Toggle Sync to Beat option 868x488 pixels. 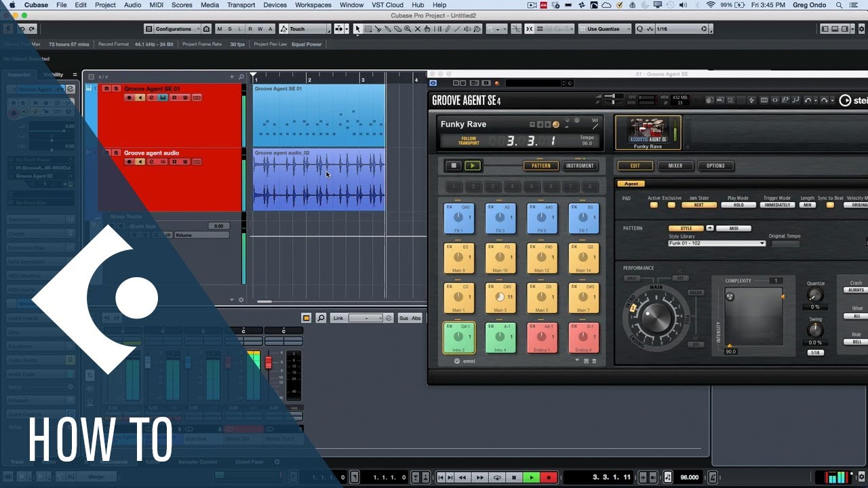click(x=830, y=205)
